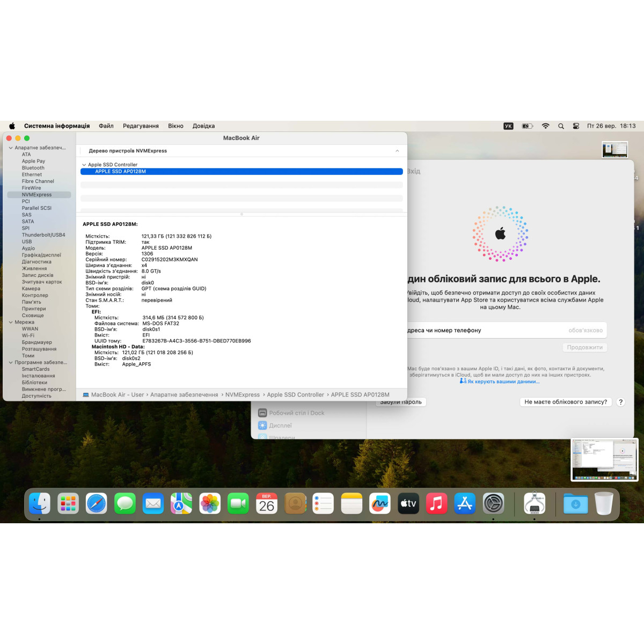Open App Store in the Dock

coord(465,503)
